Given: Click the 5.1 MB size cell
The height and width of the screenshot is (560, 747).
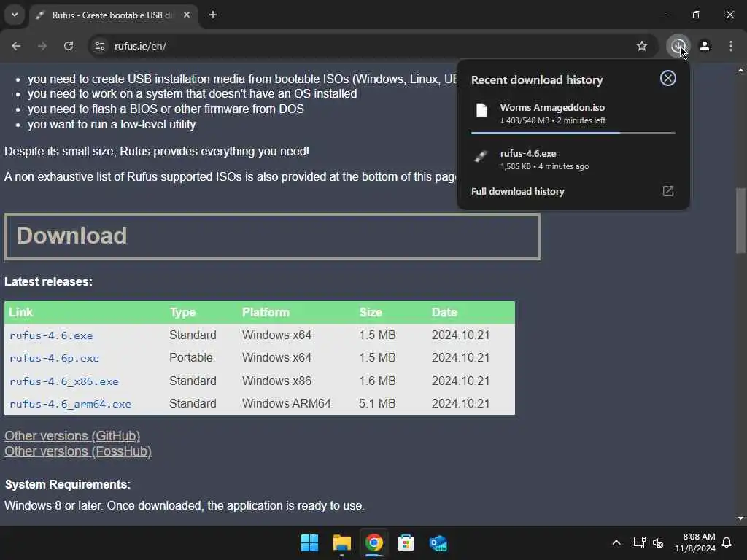Looking at the screenshot, I should [377, 404].
